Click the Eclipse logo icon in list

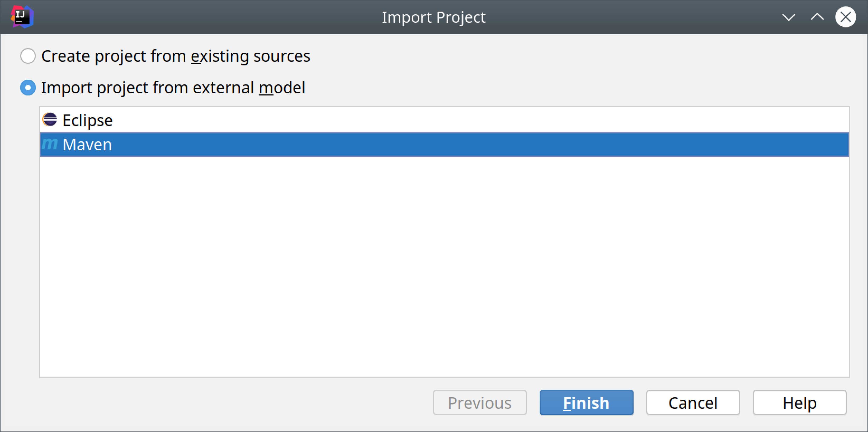50,119
